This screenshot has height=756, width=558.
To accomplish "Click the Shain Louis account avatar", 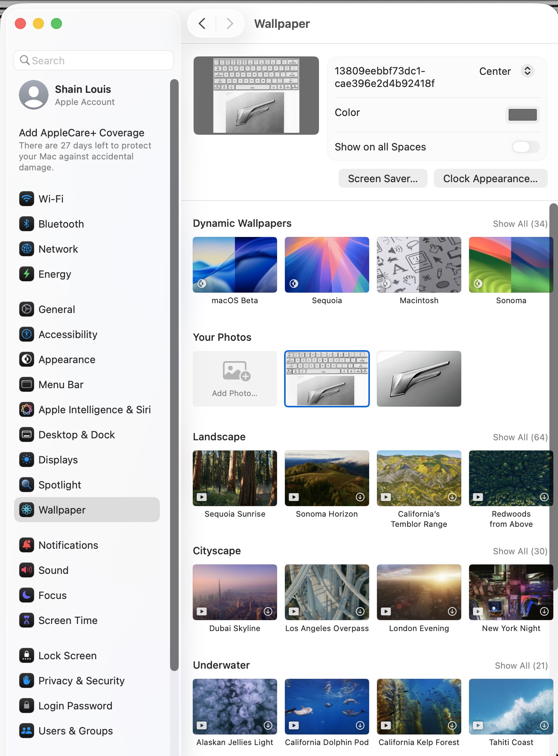I will pyautogui.click(x=34, y=95).
